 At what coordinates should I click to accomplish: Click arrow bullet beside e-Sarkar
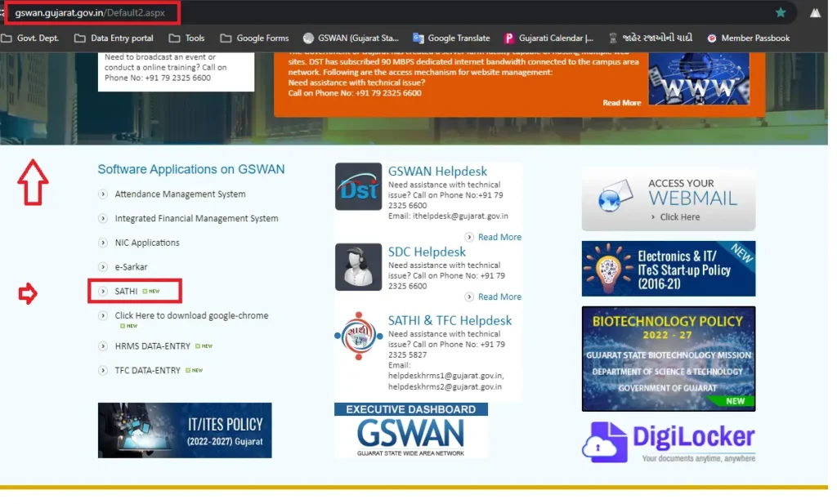coord(103,266)
